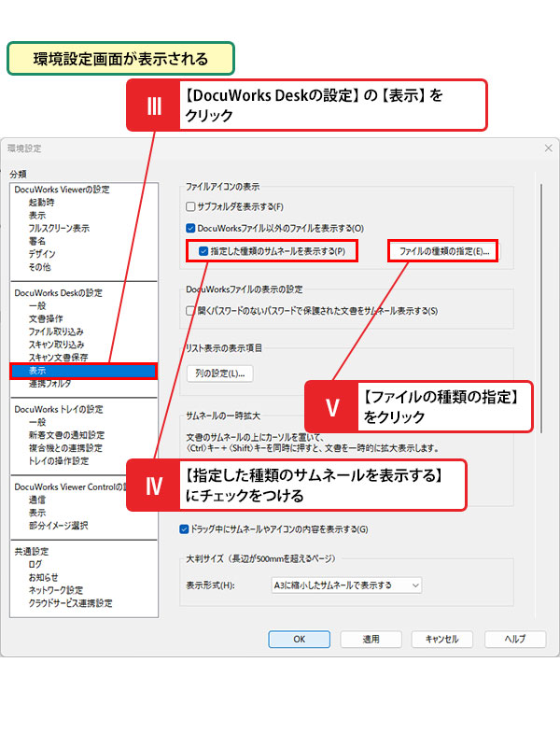Open ヘルプ button
Image resolution: width=560 pixels, height=747 pixels.
(x=515, y=640)
